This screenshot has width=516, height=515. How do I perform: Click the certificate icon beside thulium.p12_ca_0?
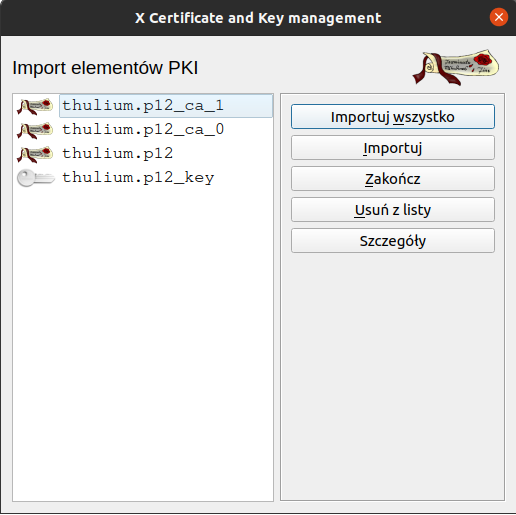pyautogui.click(x=35, y=130)
